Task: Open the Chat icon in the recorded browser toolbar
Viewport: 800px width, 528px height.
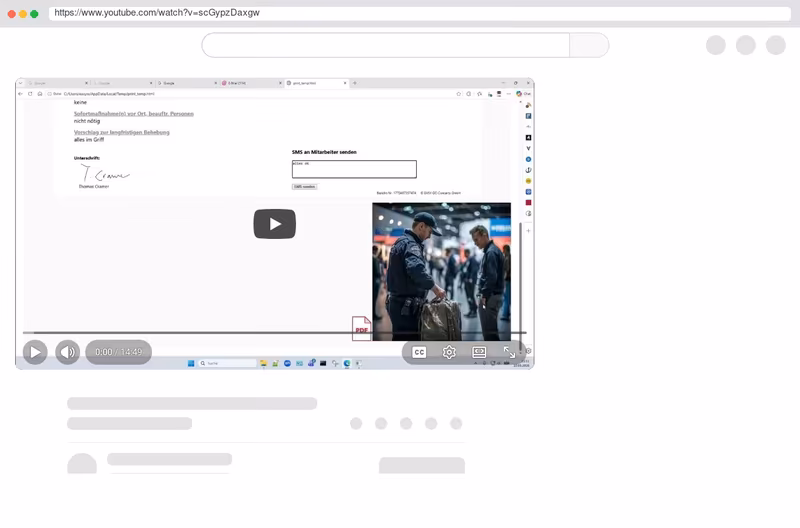Action: coord(523,94)
